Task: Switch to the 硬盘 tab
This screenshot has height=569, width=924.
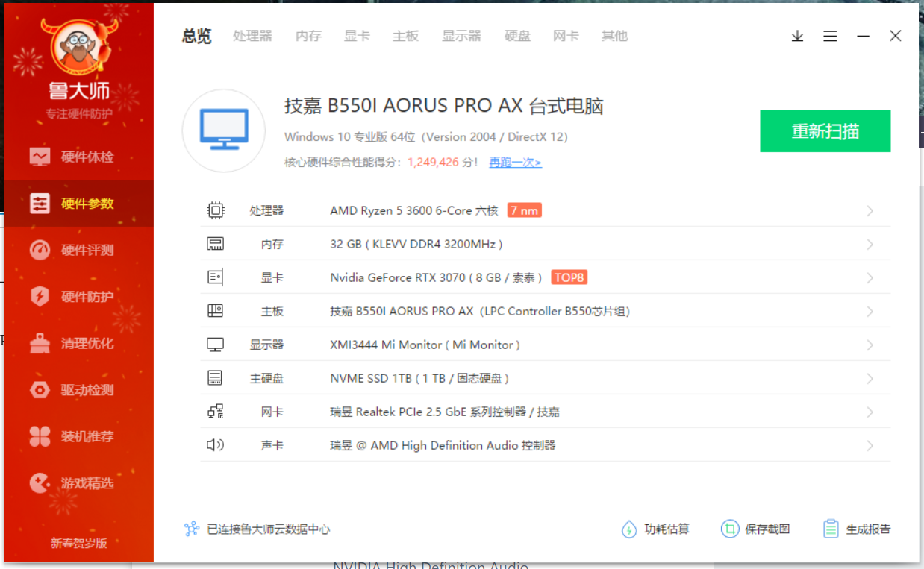Action: click(x=517, y=36)
